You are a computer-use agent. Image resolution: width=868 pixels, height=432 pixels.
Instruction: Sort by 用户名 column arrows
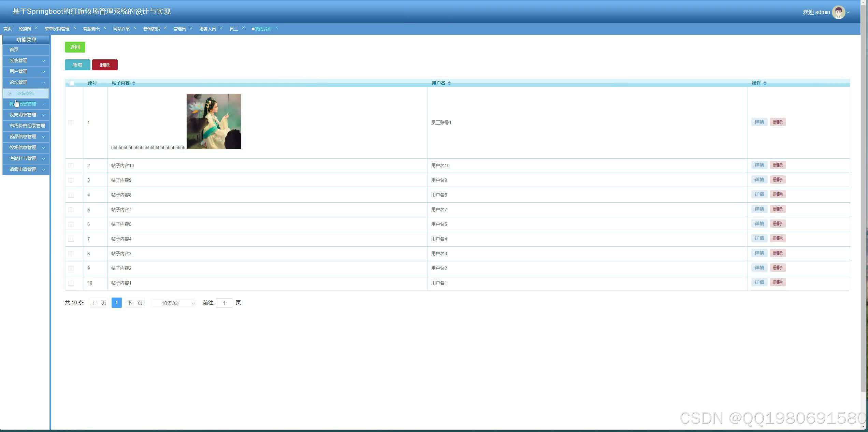coord(449,83)
